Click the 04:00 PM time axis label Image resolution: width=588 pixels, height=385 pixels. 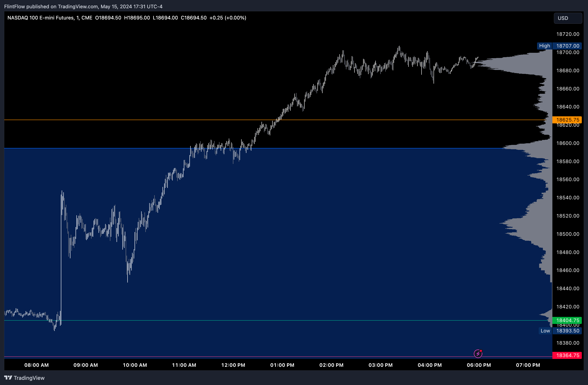click(430, 365)
